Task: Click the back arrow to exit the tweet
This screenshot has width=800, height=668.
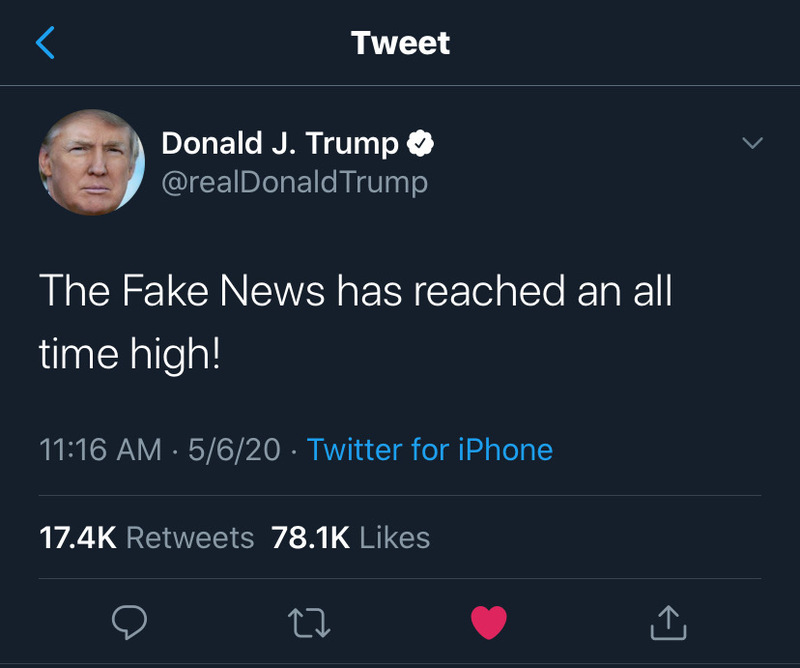Action: (43, 42)
